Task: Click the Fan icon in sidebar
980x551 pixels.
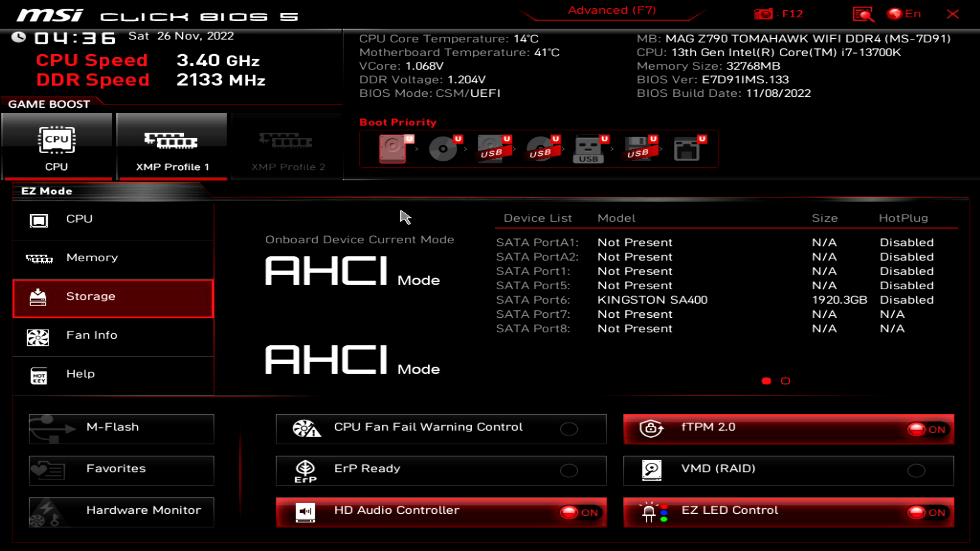Action: tap(38, 337)
